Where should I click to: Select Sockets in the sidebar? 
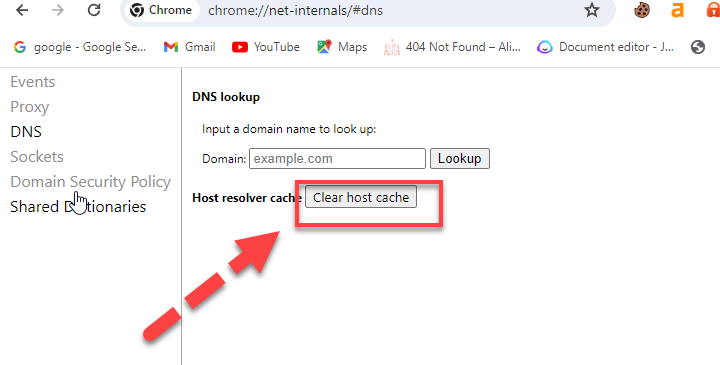[x=37, y=157]
